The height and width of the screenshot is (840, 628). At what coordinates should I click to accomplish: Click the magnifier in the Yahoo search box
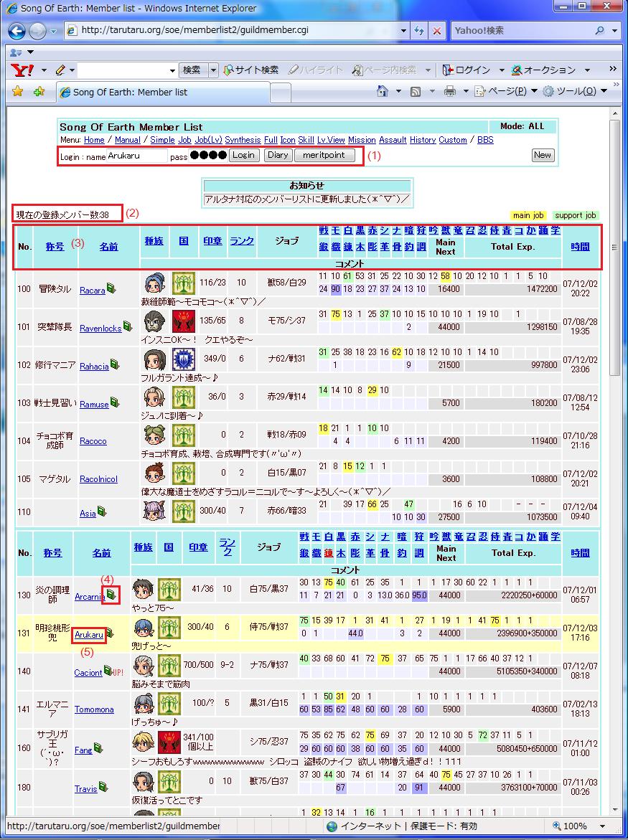[x=599, y=31]
